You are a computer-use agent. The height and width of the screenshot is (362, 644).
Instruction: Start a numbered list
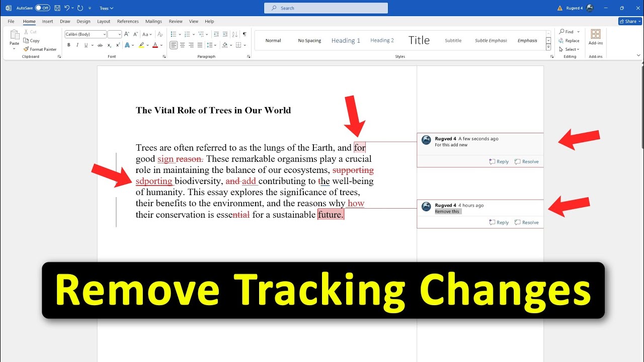click(186, 34)
